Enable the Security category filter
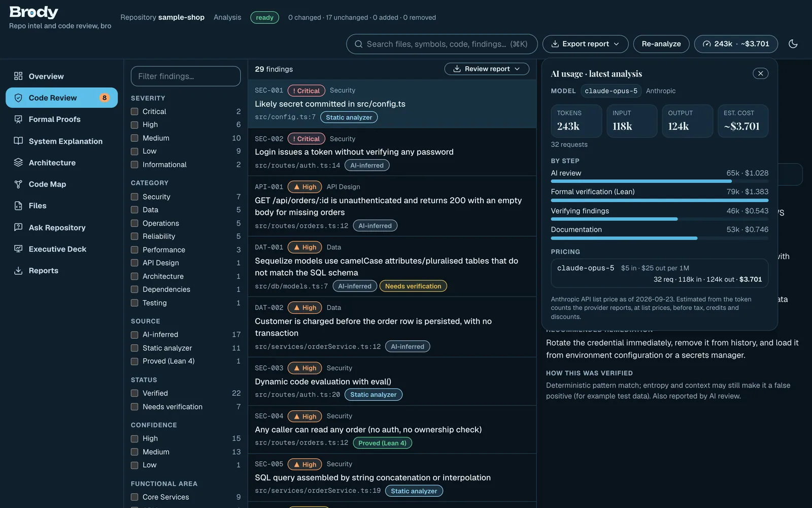The height and width of the screenshot is (508, 812). point(134,197)
